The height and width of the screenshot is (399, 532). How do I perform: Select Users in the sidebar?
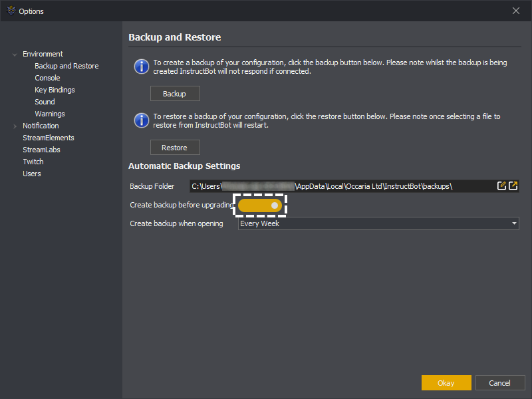pos(32,174)
